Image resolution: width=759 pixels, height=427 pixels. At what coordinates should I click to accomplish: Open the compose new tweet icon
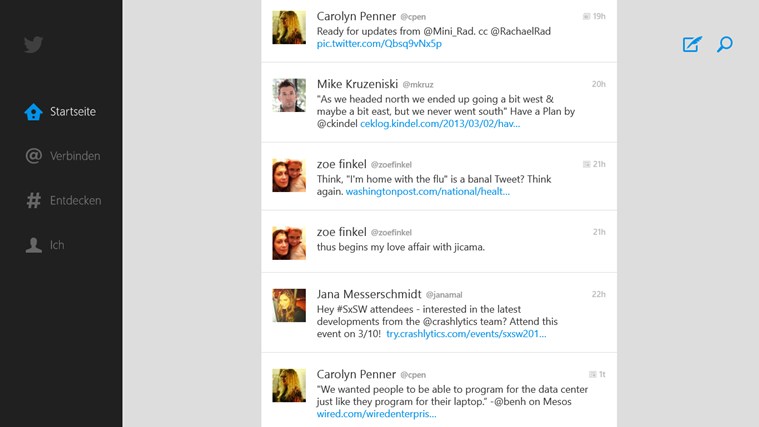click(x=692, y=44)
